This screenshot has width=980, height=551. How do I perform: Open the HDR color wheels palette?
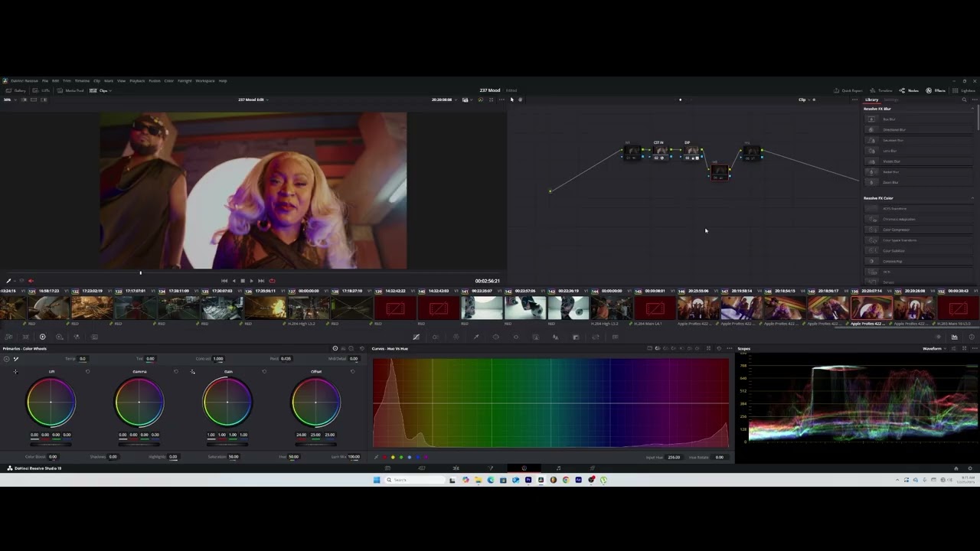pos(59,337)
